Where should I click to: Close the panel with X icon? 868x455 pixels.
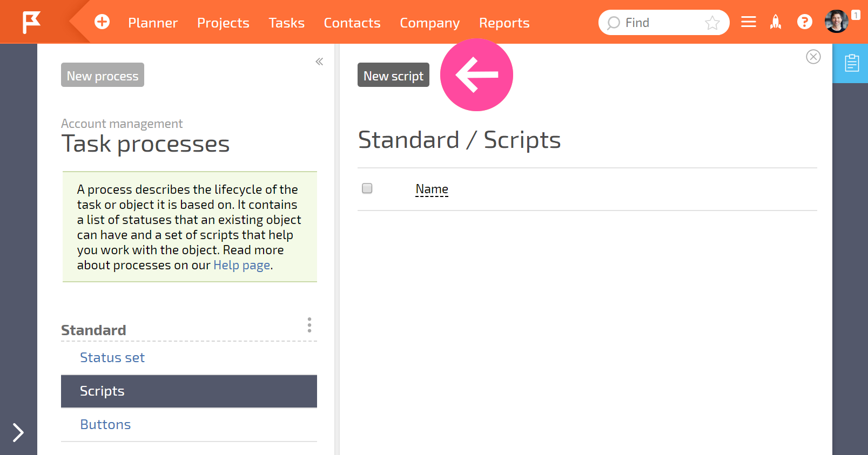click(813, 57)
